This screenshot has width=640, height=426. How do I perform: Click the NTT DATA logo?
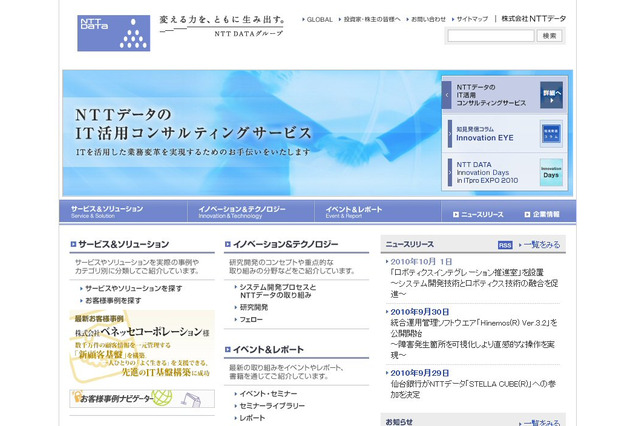[113, 33]
